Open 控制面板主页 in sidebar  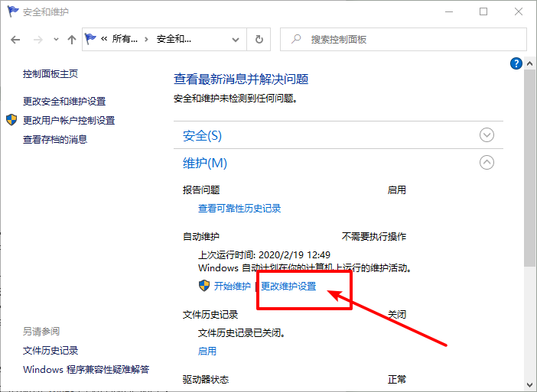click(x=50, y=74)
